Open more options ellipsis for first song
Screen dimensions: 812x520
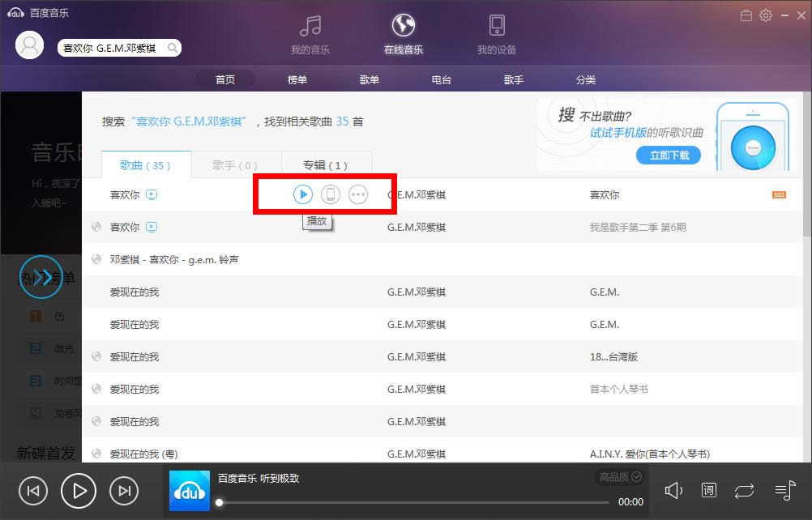[358, 194]
